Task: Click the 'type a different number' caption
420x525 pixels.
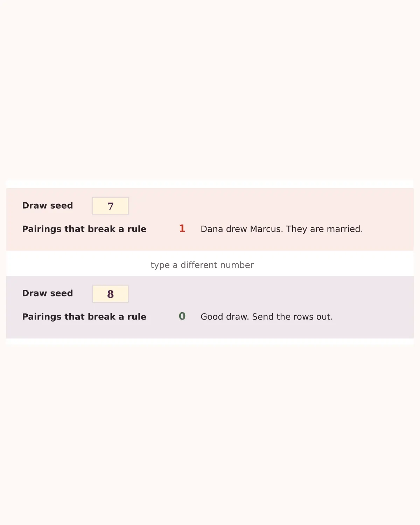Action: (x=202, y=265)
